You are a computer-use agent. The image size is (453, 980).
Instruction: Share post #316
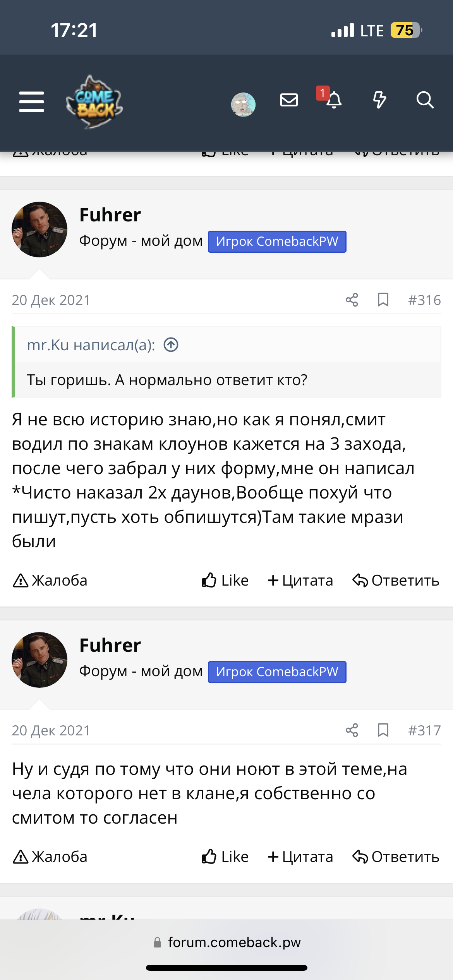pos(352,300)
